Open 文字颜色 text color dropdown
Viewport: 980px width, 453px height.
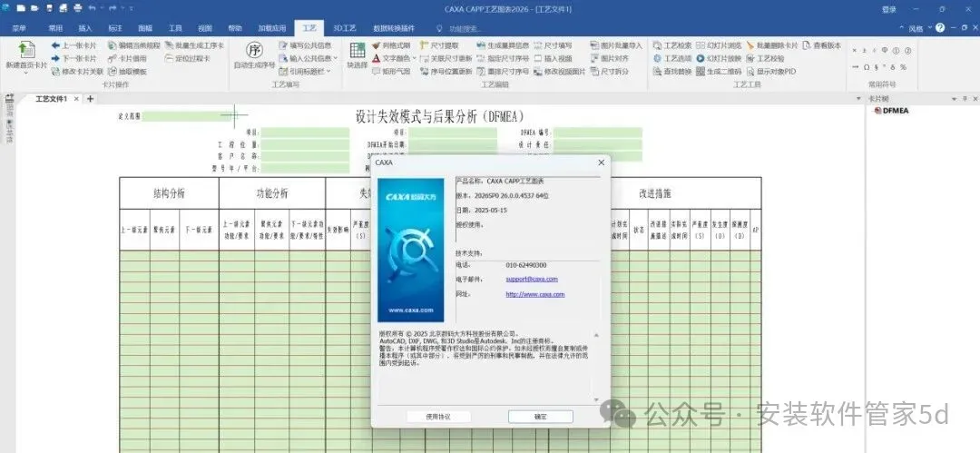click(415, 58)
